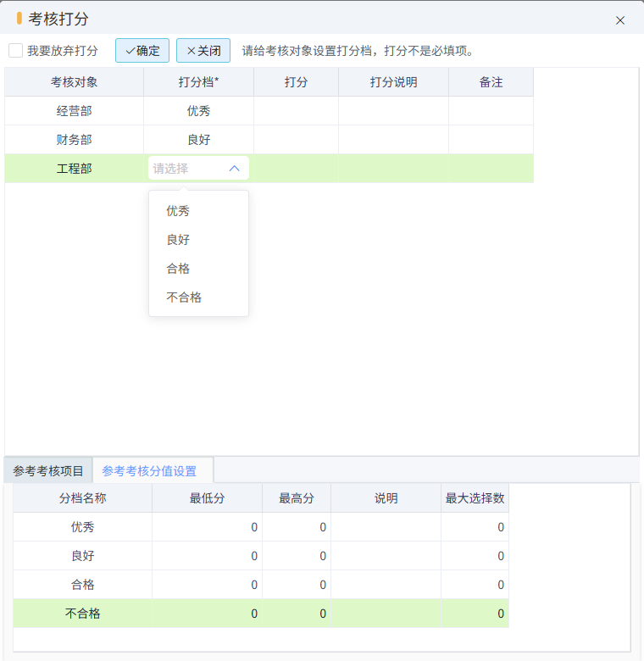Collapse the 请选择 dropdown arrow for 工程部
The width and height of the screenshot is (644, 661).
[235, 168]
